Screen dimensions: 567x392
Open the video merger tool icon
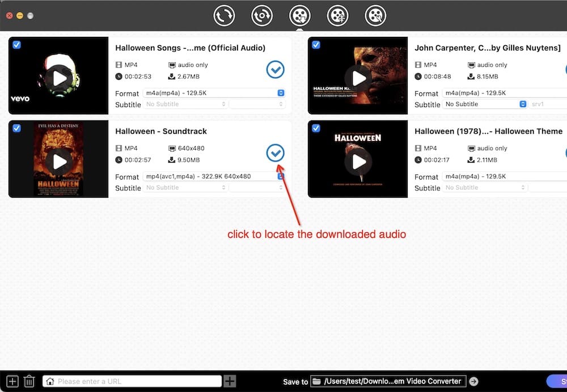(x=337, y=15)
